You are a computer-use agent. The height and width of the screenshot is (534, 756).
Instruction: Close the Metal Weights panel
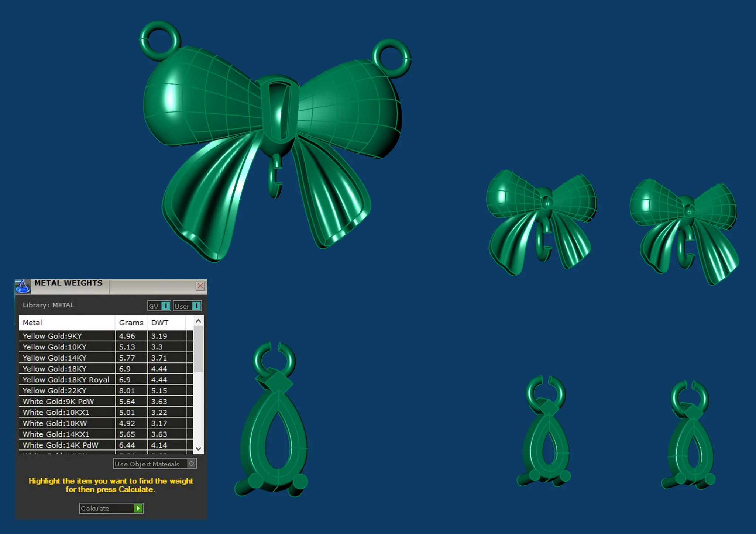pos(200,286)
